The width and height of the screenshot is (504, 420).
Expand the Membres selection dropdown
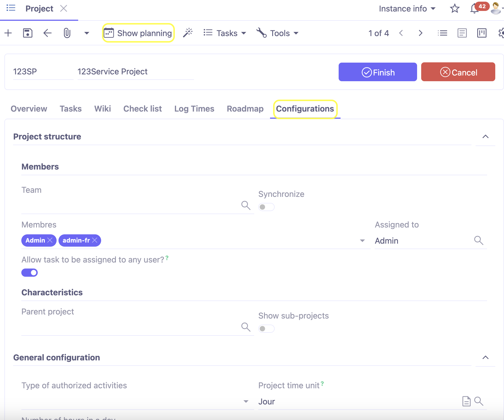pos(362,240)
